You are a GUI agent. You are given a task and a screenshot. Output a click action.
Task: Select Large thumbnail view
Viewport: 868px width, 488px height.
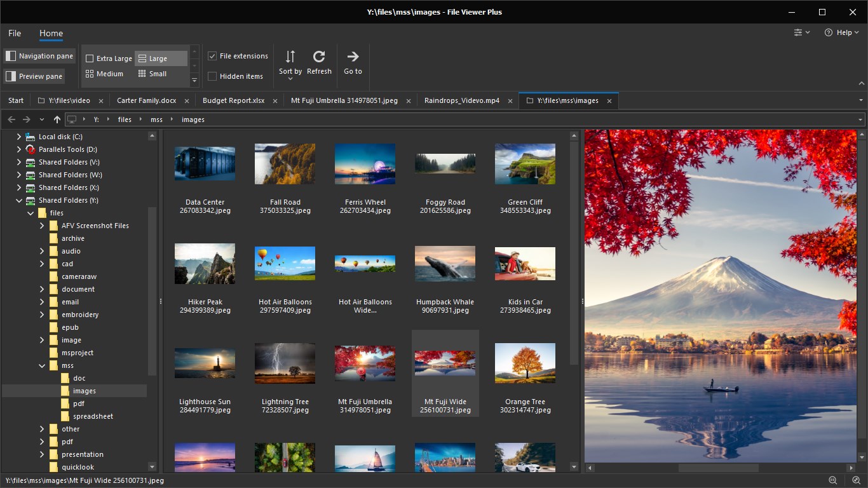click(x=162, y=58)
